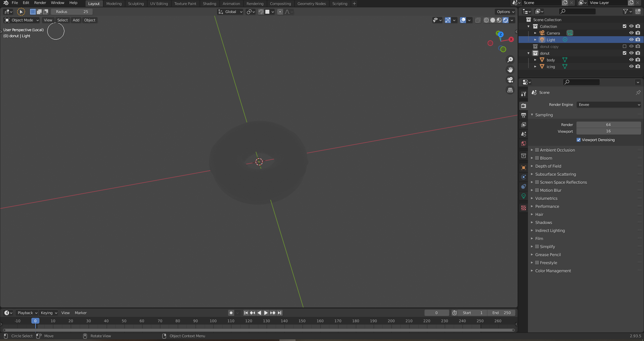Switch perspective/orthographic grid icon
644x341 pixels.
510,90
